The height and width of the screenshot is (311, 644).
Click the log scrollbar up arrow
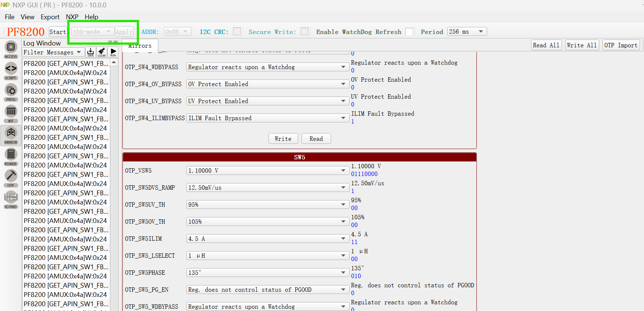114,62
